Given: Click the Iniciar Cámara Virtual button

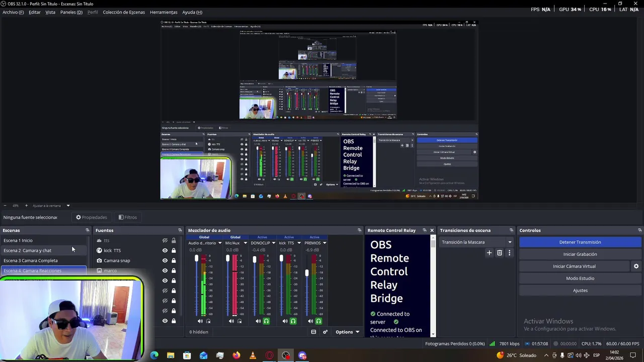Looking at the screenshot, I should (x=574, y=266).
